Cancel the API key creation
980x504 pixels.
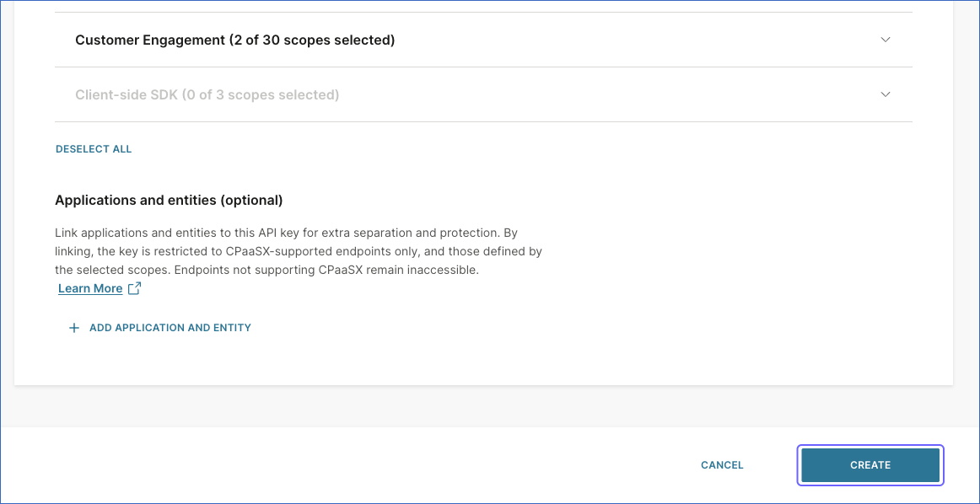722,465
